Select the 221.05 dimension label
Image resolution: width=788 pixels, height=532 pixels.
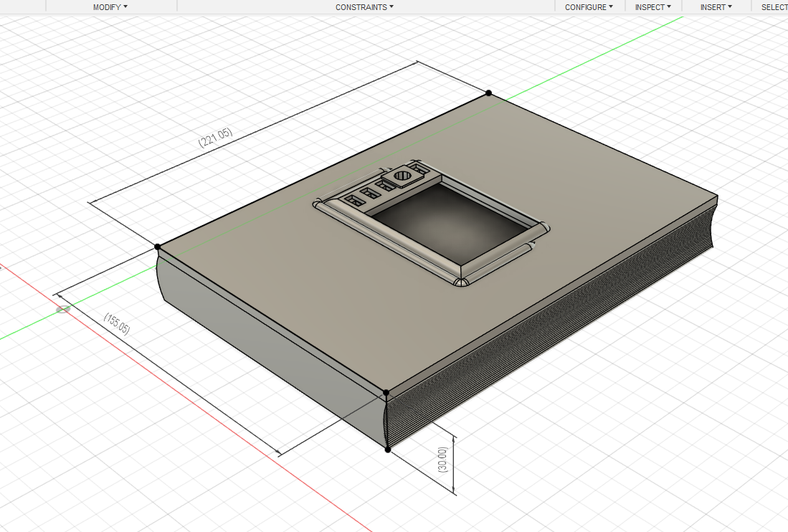[215, 138]
